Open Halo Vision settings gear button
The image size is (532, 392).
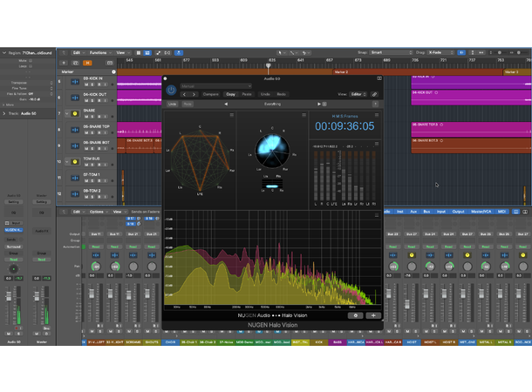click(x=355, y=315)
